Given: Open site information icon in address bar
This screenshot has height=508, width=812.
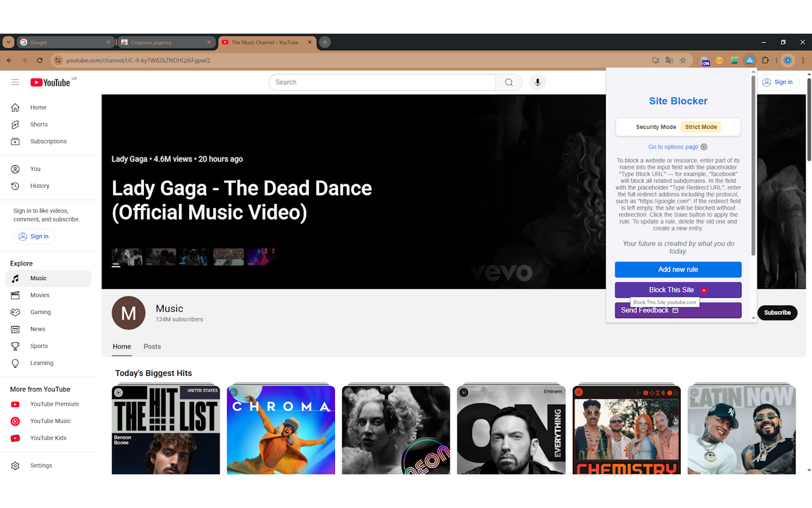Looking at the screenshot, I should click(x=58, y=60).
